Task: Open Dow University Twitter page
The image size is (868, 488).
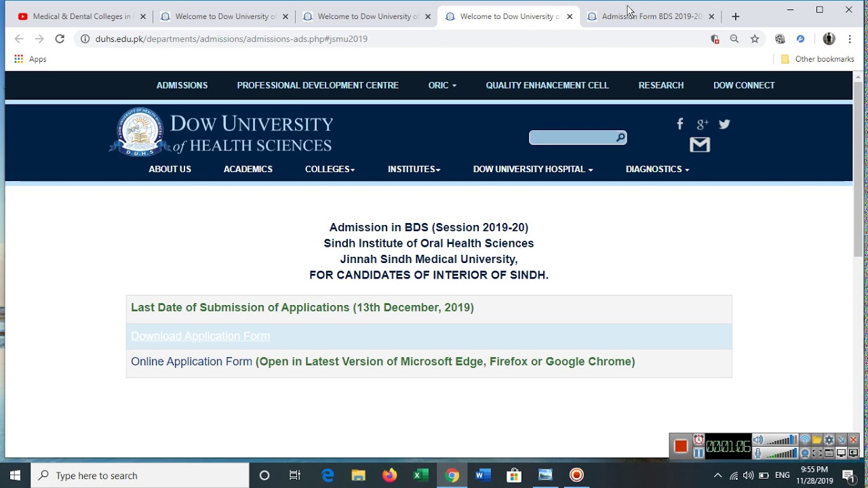Action: pyautogui.click(x=725, y=124)
